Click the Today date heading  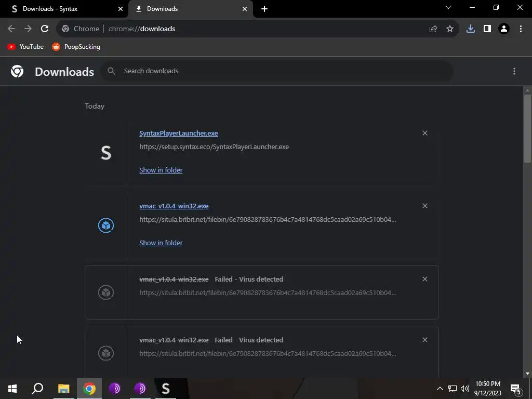pos(95,106)
